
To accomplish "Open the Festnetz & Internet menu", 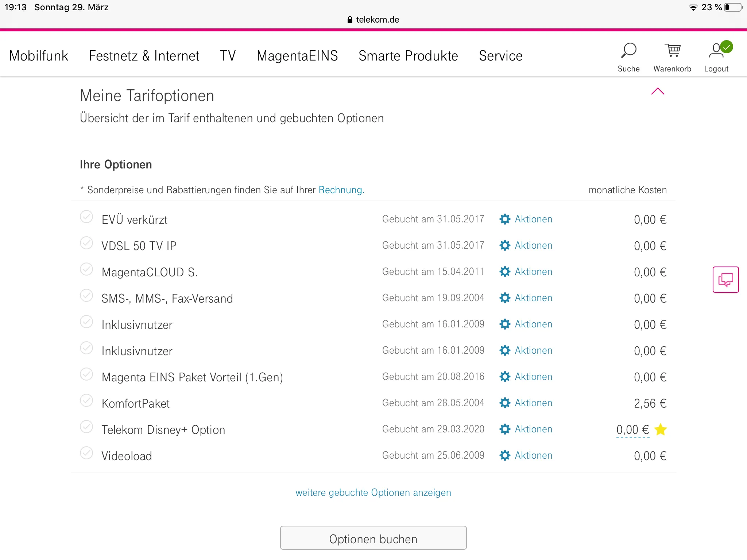I will [144, 56].
